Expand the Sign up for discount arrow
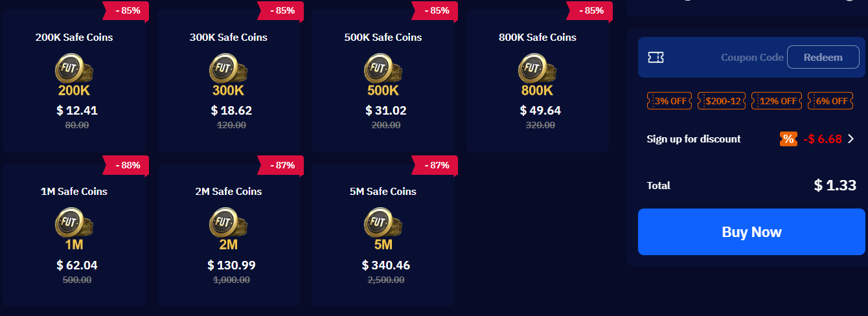868x316 pixels. pos(851,139)
